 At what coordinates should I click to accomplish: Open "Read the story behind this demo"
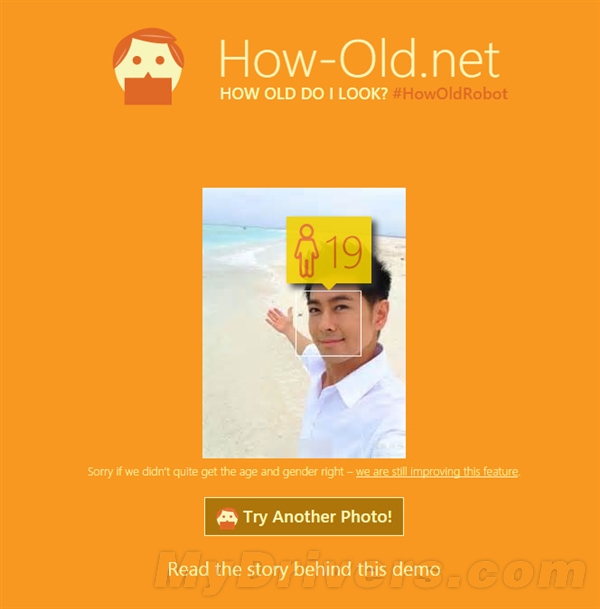click(304, 569)
